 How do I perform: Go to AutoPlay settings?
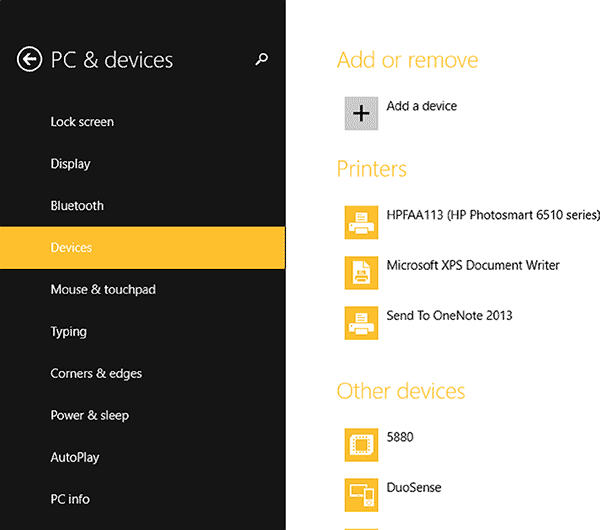[75, 458]
